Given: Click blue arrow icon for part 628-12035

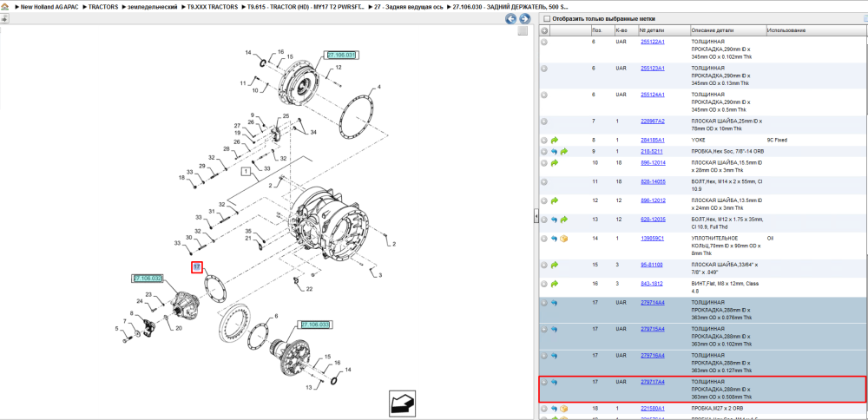Looking at the screenshot, I should (x=554, y=220).
